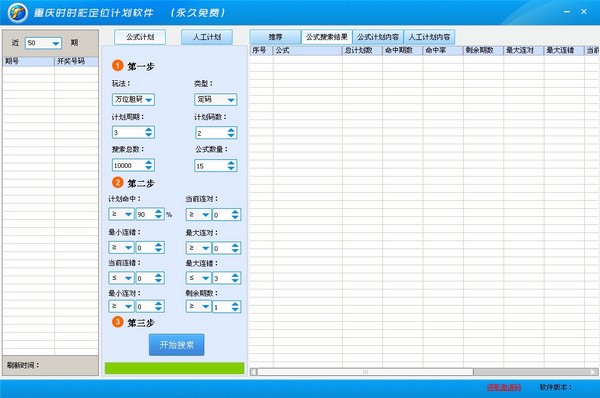Sort by the 序号 column header
This screenshot has width=600, height=398.
[261, 51]
